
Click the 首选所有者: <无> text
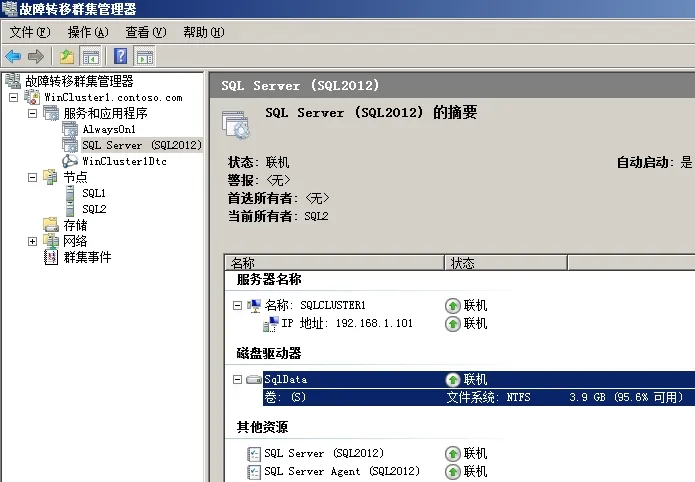tap(278, 198)
